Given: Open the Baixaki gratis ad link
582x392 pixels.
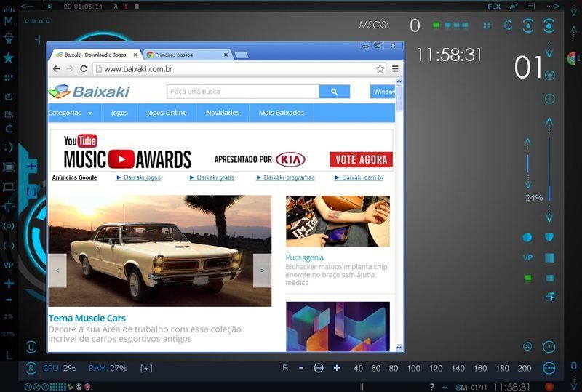Looking at the screenshot, I should coord(212,177).
